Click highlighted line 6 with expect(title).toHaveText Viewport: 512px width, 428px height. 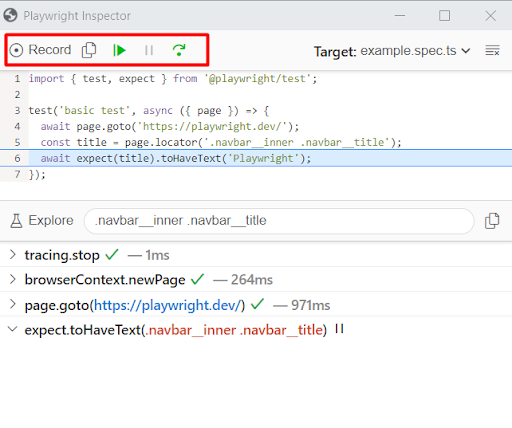[x=176, y=158]
